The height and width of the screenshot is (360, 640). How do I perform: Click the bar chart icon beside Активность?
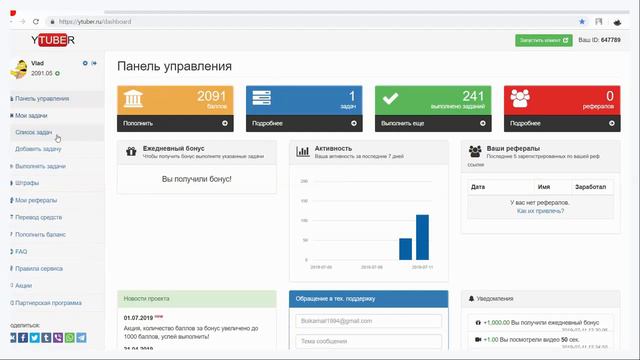(303, 151)
